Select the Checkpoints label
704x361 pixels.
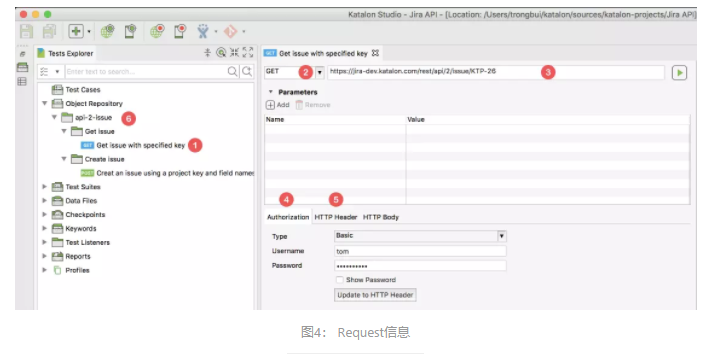(85, 214)
